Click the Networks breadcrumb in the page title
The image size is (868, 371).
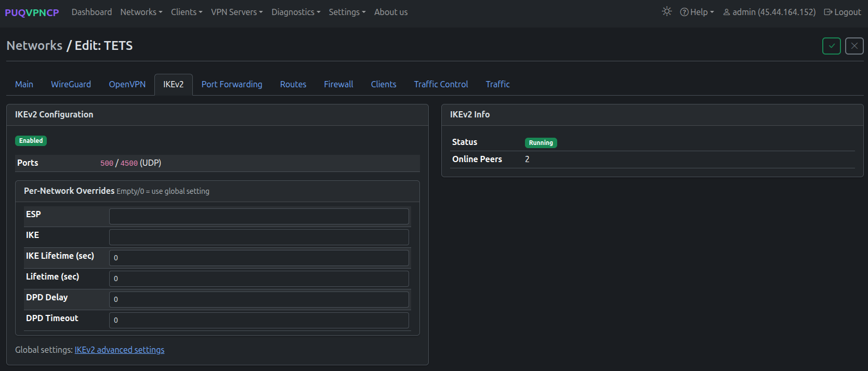point(34,46)
